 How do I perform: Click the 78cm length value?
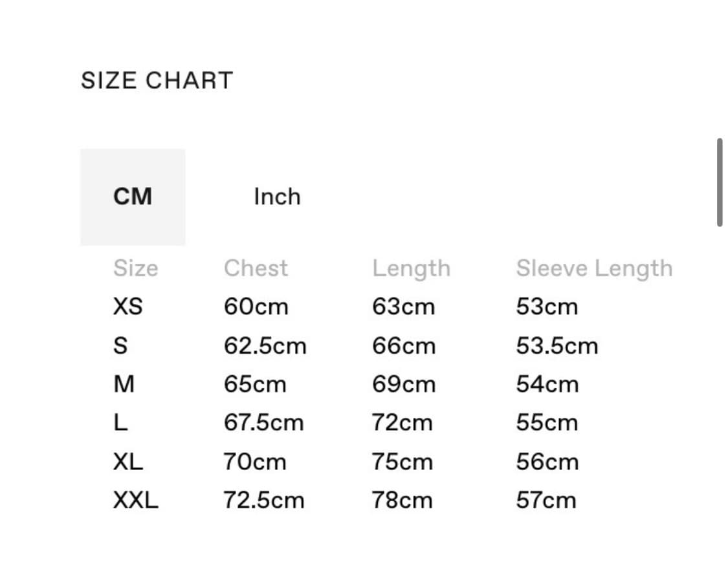[x=402, y=501]
